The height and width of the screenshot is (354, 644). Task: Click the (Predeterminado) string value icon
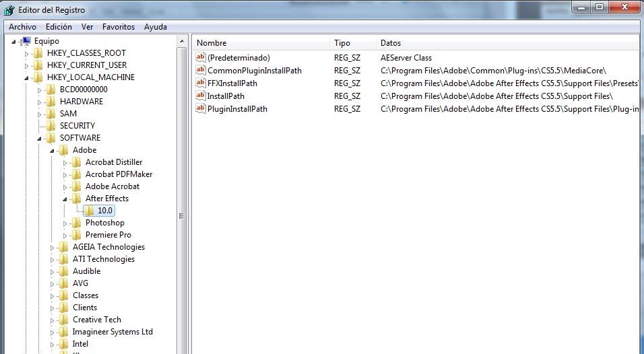tap(201, 57)
